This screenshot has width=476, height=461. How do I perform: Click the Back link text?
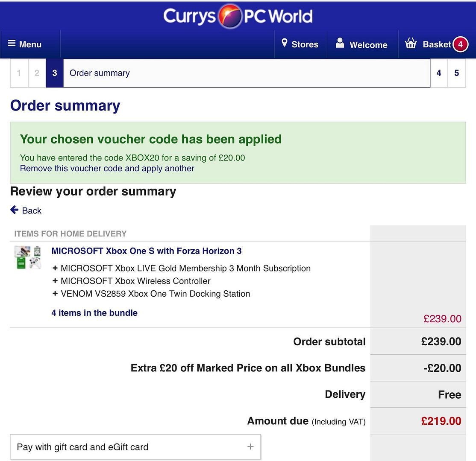(32, 210)
